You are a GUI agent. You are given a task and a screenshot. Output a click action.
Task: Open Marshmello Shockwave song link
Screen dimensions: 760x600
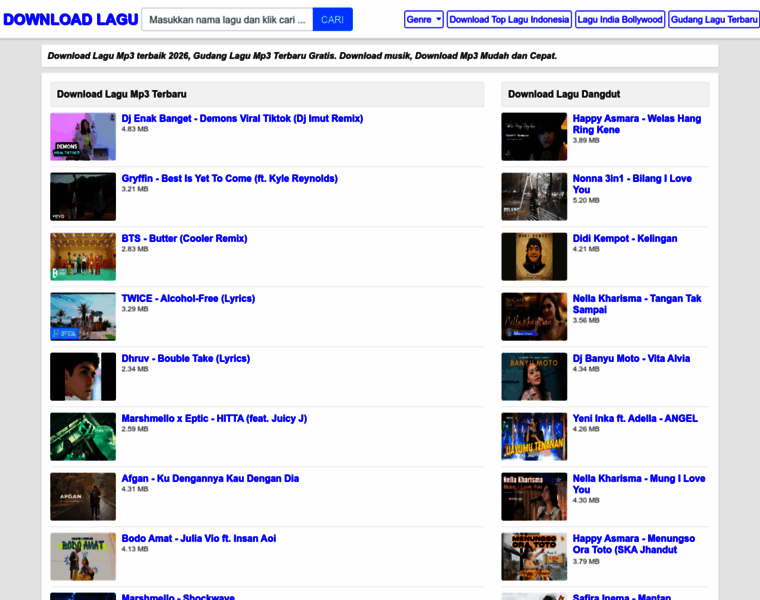[x=178, y=597]
